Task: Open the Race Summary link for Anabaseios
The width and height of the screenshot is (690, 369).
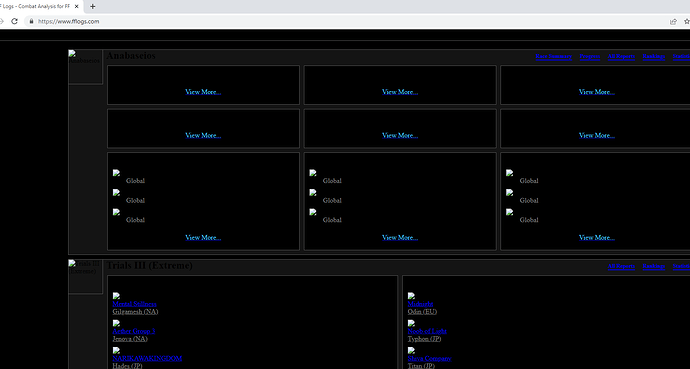Action: [554, 56]
